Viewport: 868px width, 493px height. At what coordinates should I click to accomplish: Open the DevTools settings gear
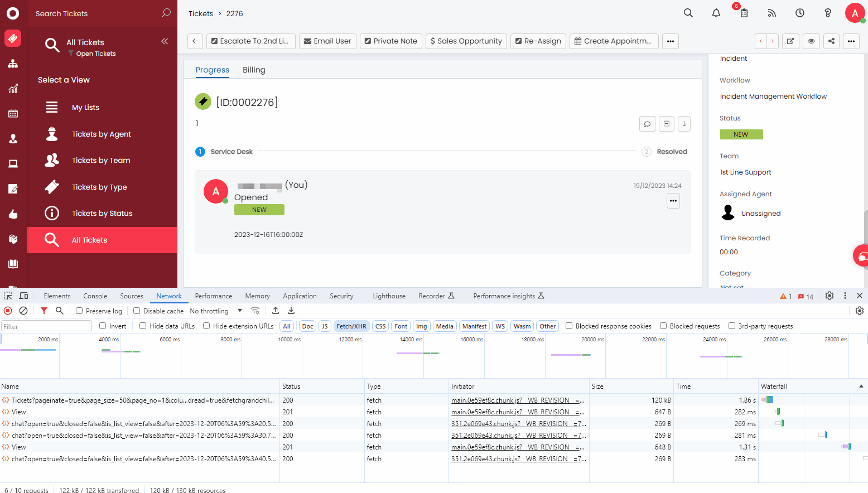830,296
